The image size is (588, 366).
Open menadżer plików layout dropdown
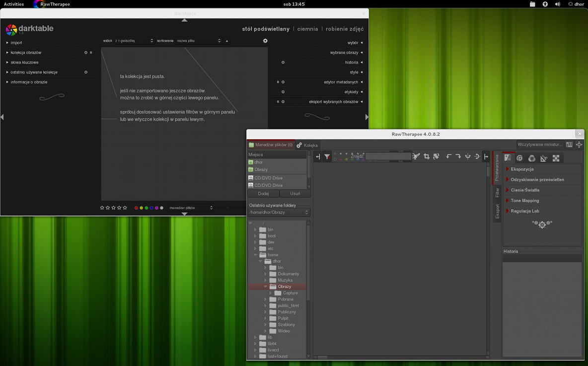(191, 208)
